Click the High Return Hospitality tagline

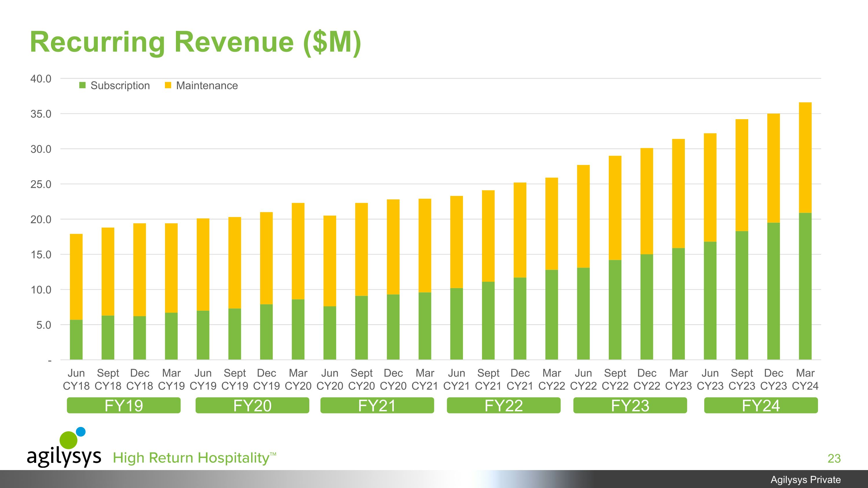pos(194,458)
